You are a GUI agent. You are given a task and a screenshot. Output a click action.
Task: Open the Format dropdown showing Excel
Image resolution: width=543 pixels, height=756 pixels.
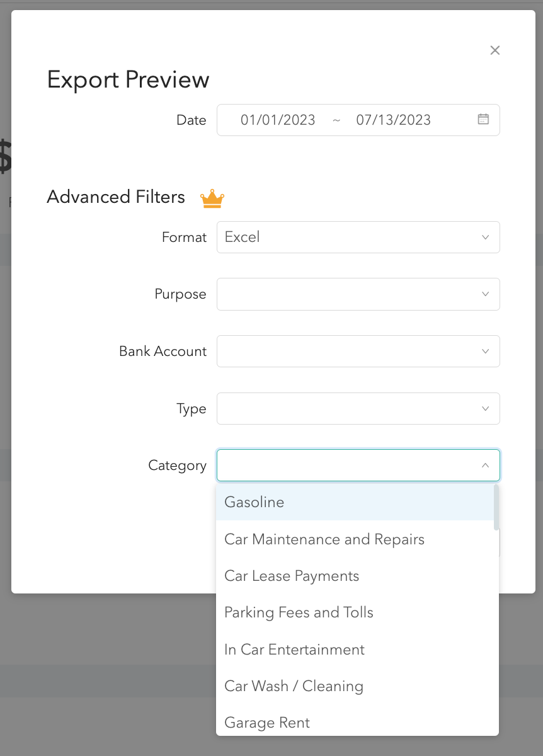pyautogui.click(x=358, y=237)
